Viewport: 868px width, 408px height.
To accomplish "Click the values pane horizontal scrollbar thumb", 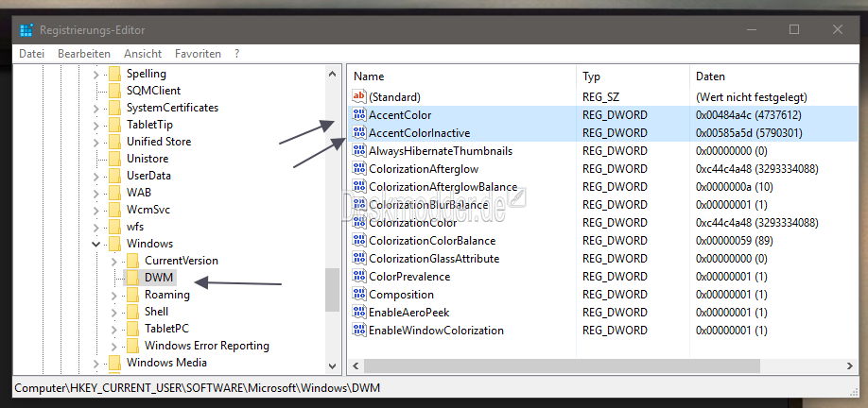I will 562,366.
